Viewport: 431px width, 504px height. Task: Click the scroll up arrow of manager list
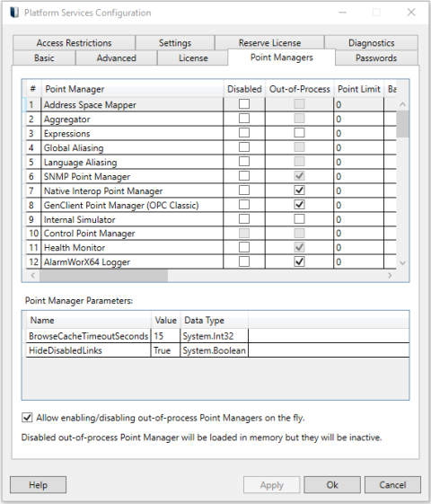pyautogui.click(x=402, y=104)
